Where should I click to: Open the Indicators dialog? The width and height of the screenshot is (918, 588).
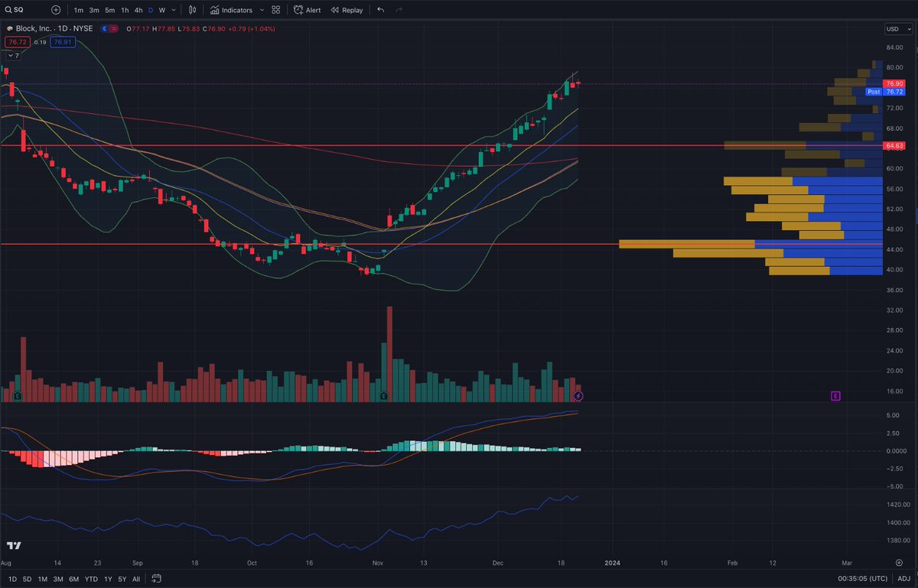[x=231, y=11]
